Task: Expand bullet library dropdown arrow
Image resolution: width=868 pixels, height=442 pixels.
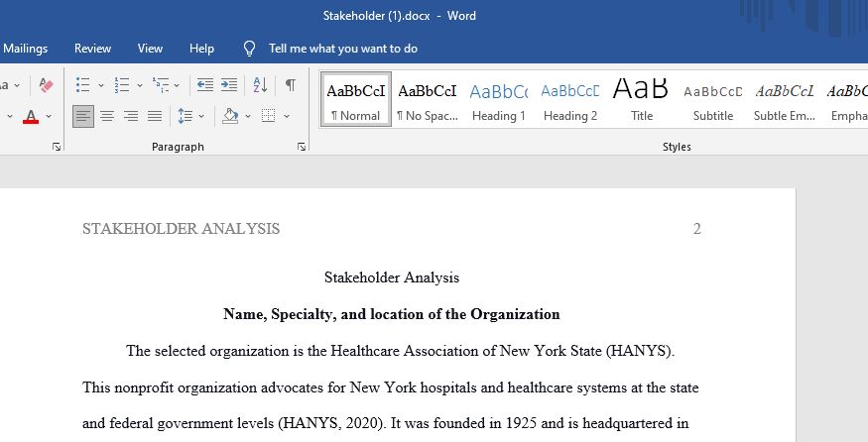Action: (x=101, y=85)
